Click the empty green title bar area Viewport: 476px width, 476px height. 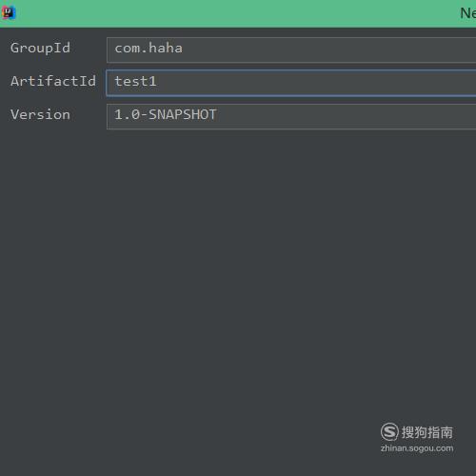point(238,13)
